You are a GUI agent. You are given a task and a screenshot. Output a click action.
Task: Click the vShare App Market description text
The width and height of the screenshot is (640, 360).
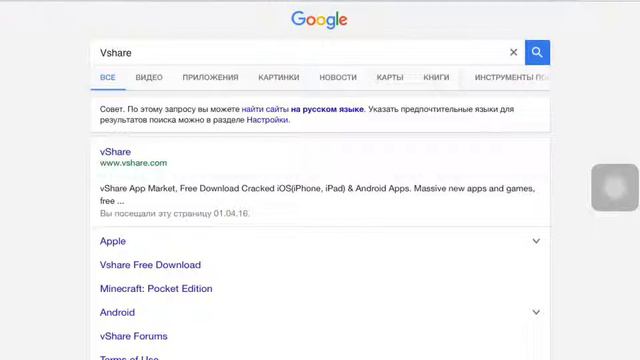[x=317, y=194]
